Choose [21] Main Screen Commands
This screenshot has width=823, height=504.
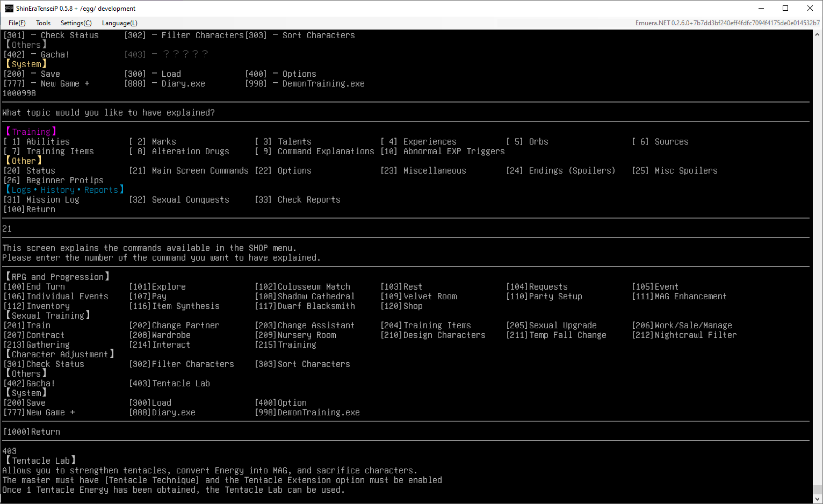coord(189,171)
